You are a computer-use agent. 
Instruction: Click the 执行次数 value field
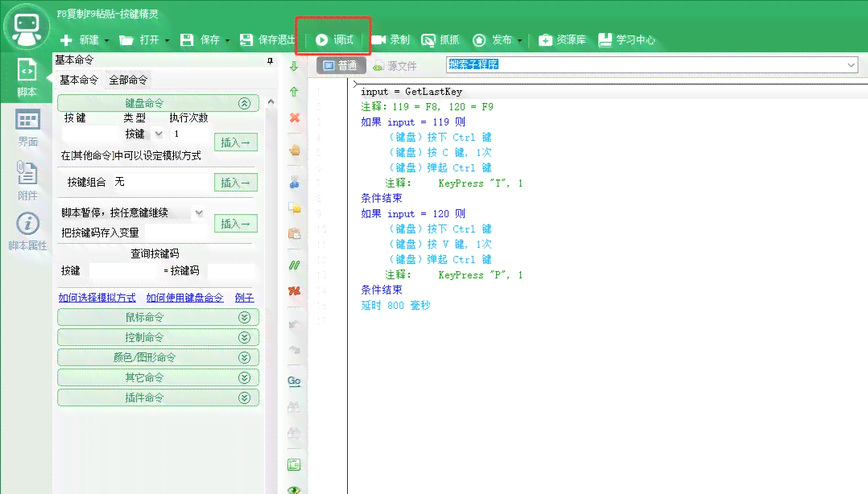point(189,134)
